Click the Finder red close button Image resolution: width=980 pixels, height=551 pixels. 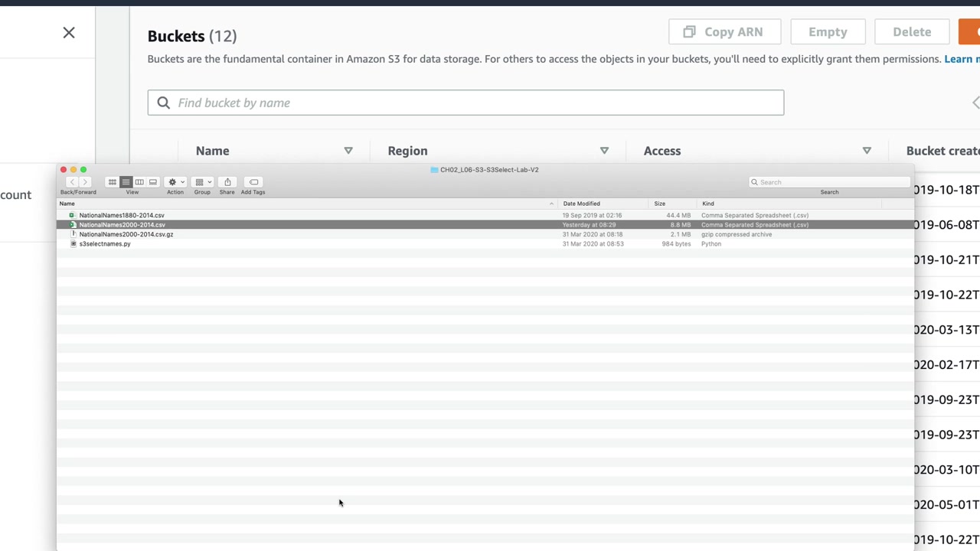click(x=64, y=170)
